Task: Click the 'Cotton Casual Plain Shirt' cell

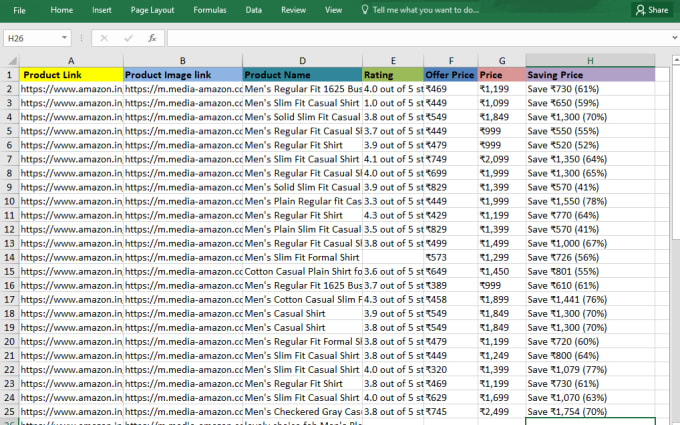Action: coord(302,271)
